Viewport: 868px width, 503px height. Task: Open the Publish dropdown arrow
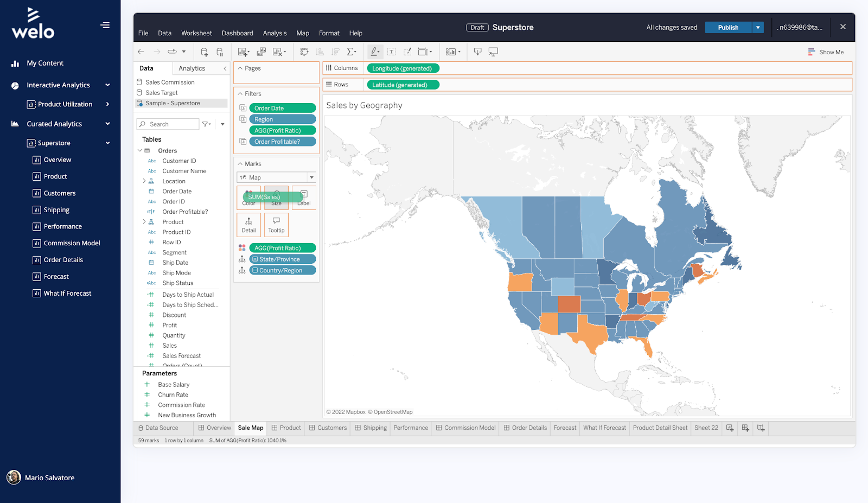pyautogui.click(x=758, y=28)
